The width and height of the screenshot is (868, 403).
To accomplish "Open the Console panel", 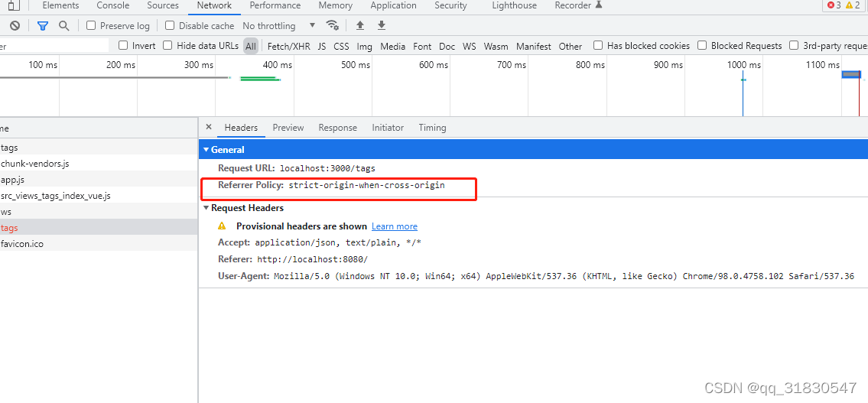I will coord(113,5).
